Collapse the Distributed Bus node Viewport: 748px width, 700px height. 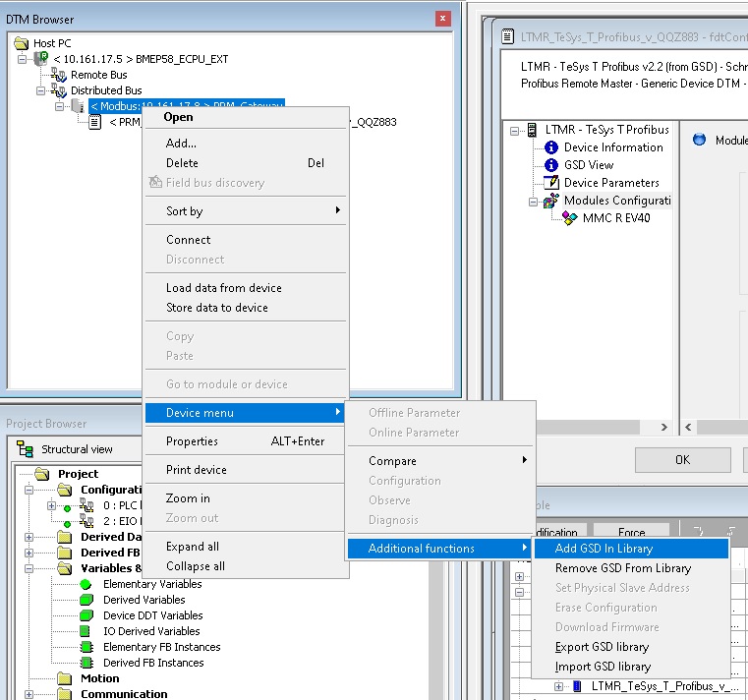41,90
